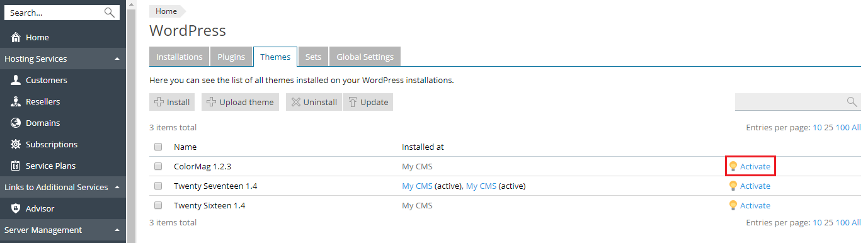Image resolution: width=868 pixels, height=243 pixels.
Task: Set bottom entries per page to All
Action: pyautogui.click(x=856, y=222)
